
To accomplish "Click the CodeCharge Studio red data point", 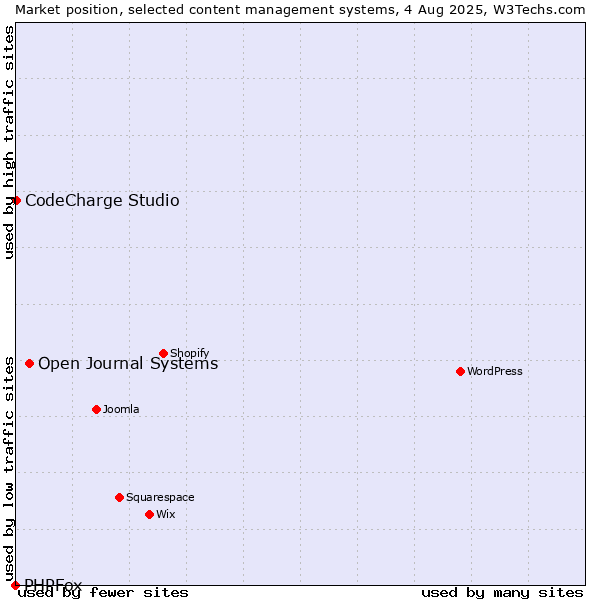I will pyautogui.click(x=16, y=201).
